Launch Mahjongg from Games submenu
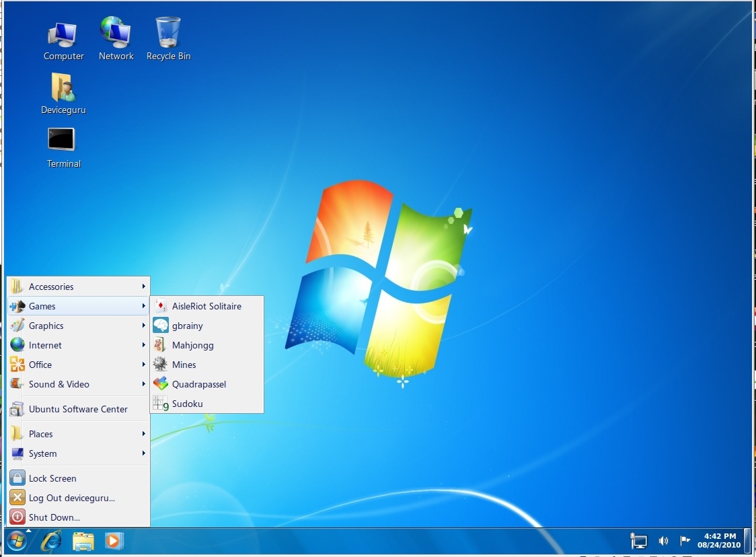The height and width of the screenshot is (557, 756). point(207,345)
